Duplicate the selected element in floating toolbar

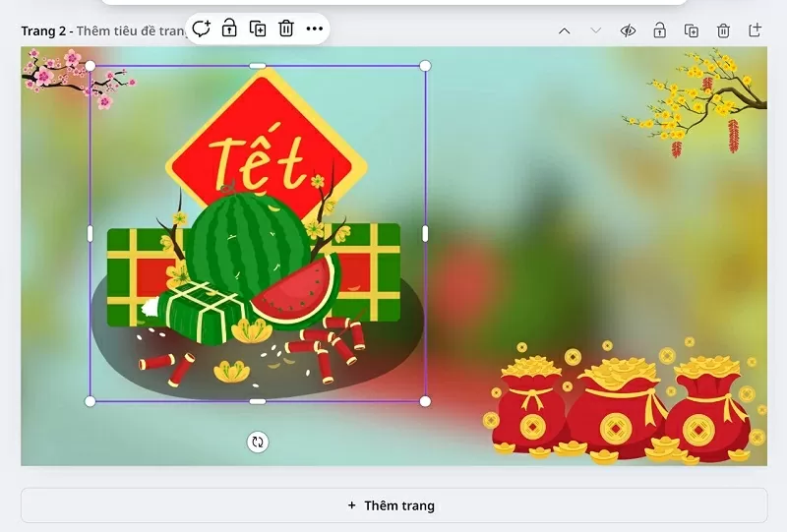[258, 29]
